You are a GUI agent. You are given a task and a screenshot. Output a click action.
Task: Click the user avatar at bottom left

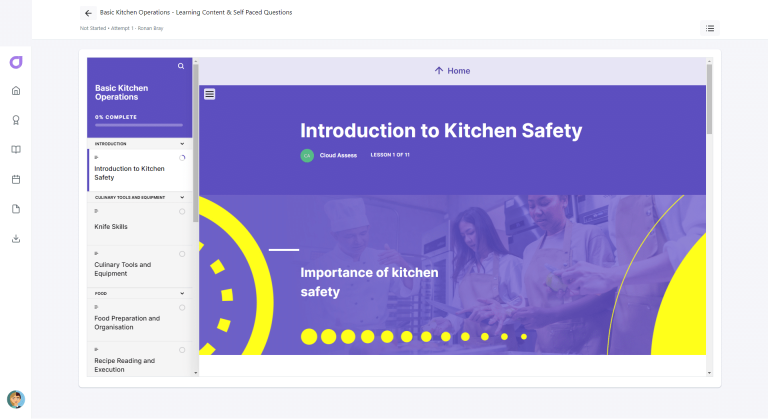coord(16,399)
